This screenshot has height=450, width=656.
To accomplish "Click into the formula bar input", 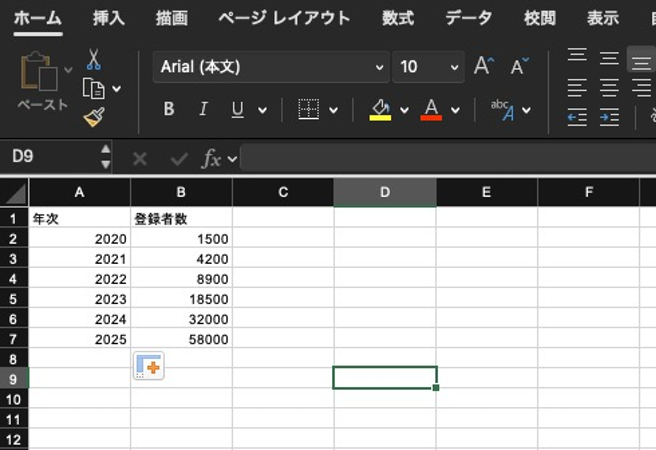I will click(x=448, y=158).
